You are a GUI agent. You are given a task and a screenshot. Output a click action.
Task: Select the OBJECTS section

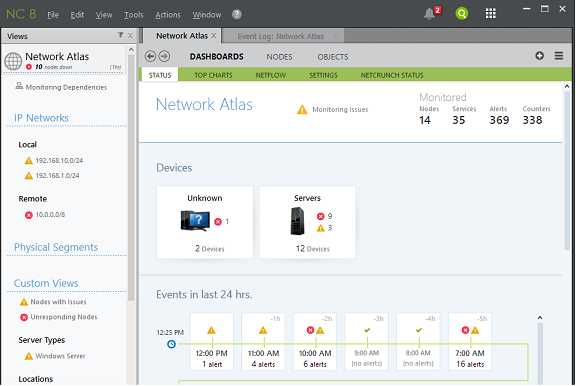click(x=333, y=57)
